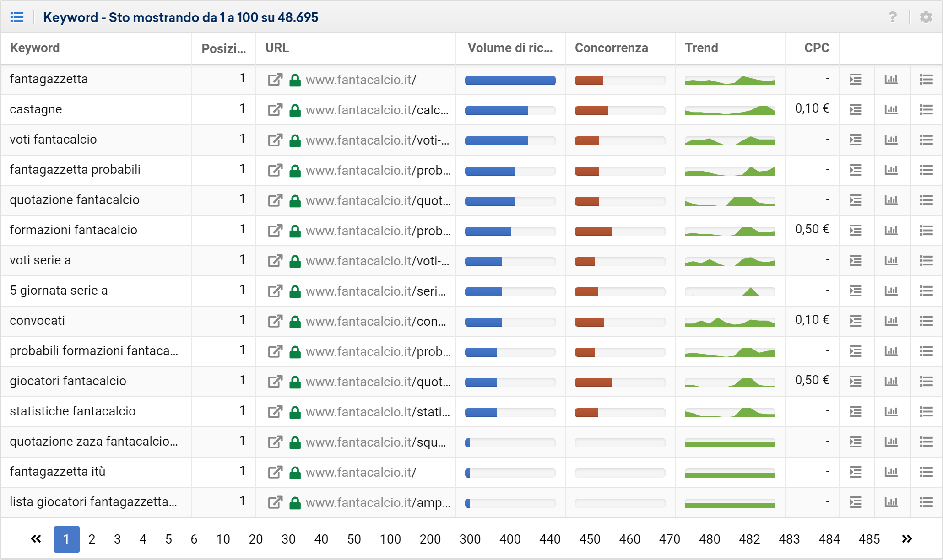Open the settings gear icon
Viewport: 943px width, 560px height.
coord(926,17)
